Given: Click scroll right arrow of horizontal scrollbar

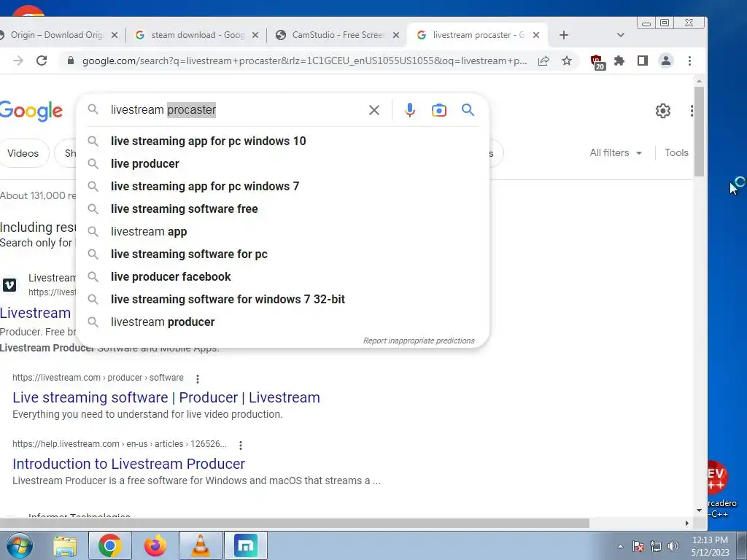Looking at the screenshot, I should point(686,524).
